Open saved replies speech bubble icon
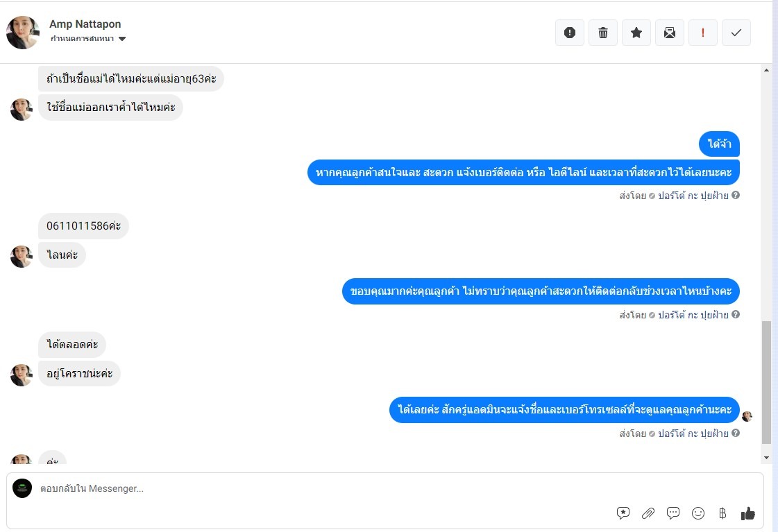778x532 pixels. tap(673, 513)
